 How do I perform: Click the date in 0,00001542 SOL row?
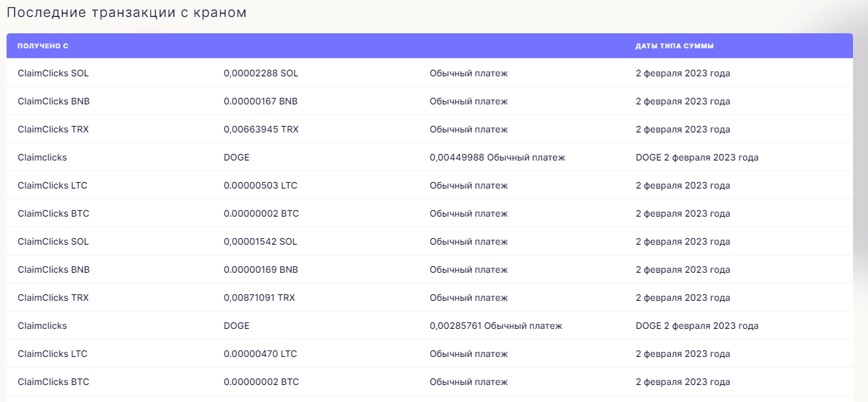(x=683, y=241)
